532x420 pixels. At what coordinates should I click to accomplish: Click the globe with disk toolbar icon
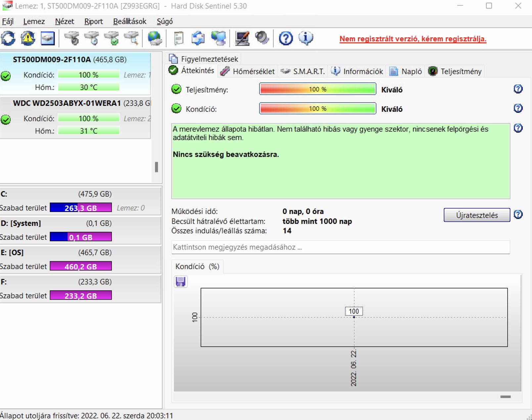155,38
